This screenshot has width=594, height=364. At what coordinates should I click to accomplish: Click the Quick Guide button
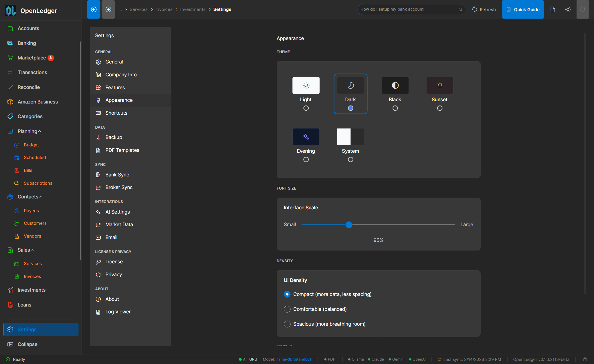(522, 9)
